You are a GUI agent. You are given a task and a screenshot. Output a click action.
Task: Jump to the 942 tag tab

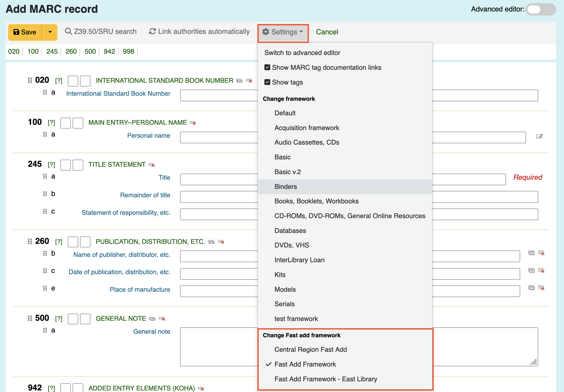[109, 51]
